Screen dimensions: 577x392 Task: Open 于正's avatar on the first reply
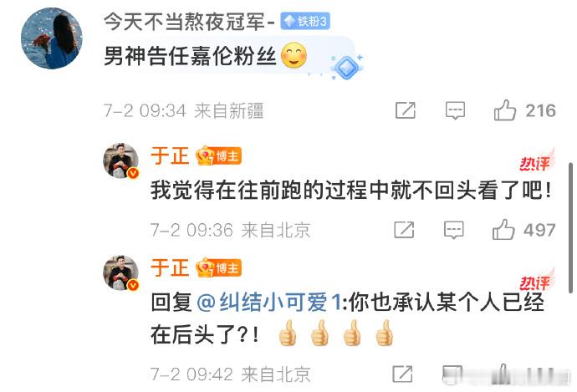pos(121,160)
